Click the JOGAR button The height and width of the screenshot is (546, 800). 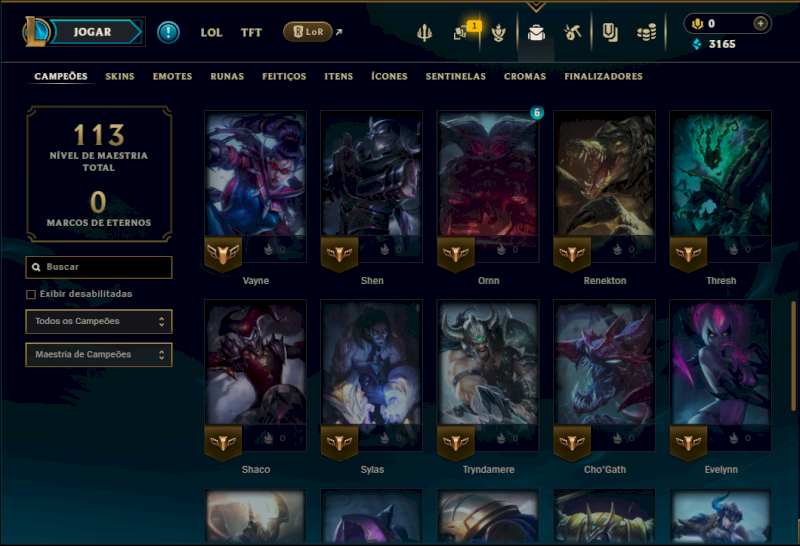94,32
